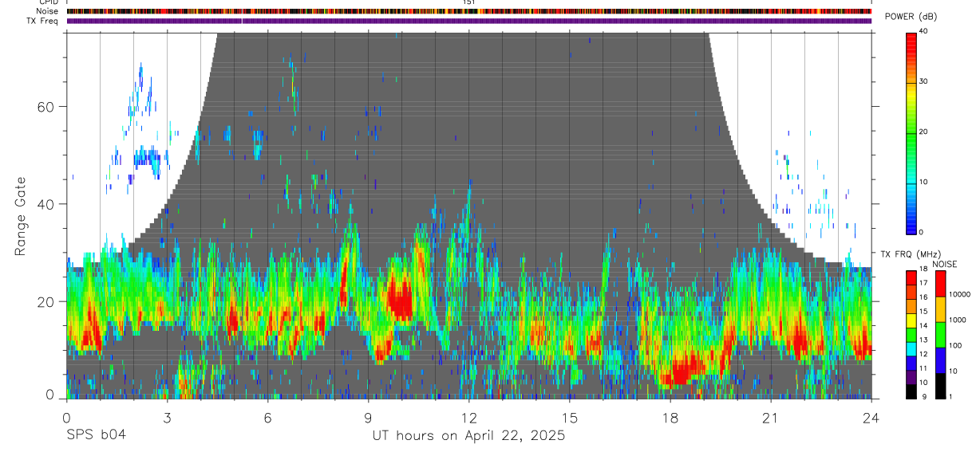The width and height of the screenshot is (980, 452).
Task: Click the SPS b04 label
Action: [x=96, y=435]
